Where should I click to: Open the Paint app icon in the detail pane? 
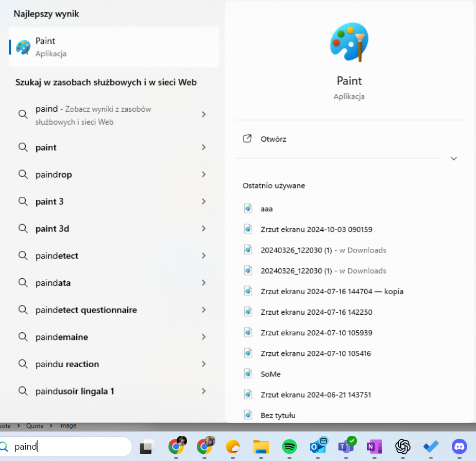click(349, 41)
